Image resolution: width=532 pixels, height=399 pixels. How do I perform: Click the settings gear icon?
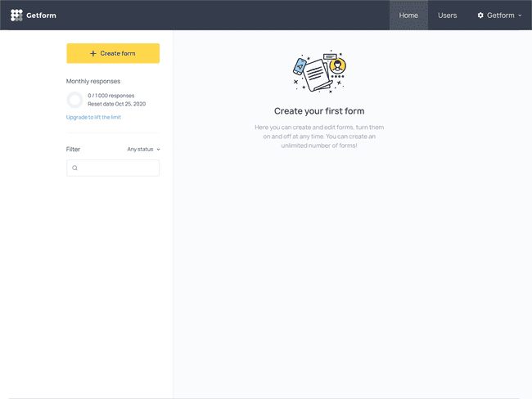[480, 16]
